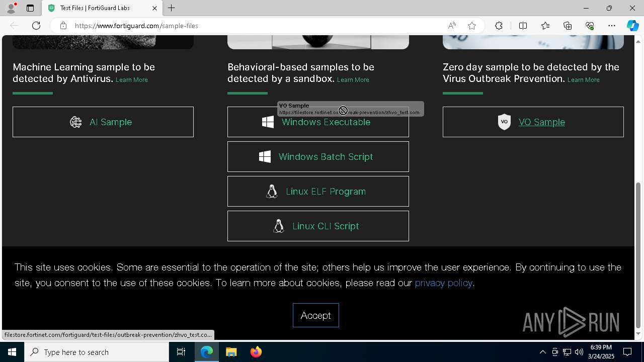The image size is (644, 362).
Task: Click the penguin icon beside Linux ELF Program
Action: click(272, 191)
